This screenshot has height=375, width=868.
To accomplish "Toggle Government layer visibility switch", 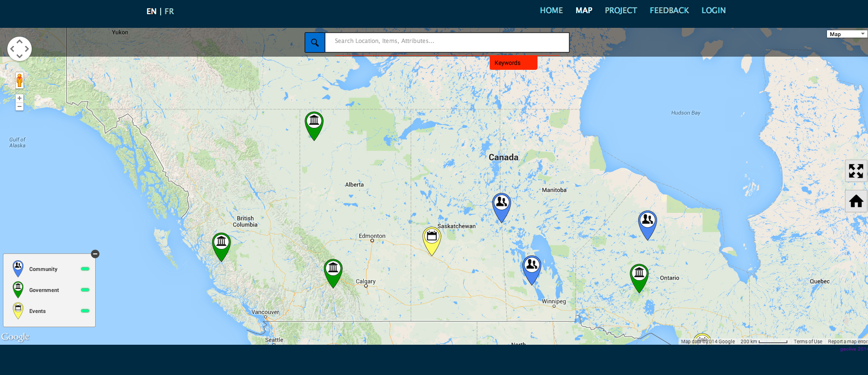I will point(85,290).
